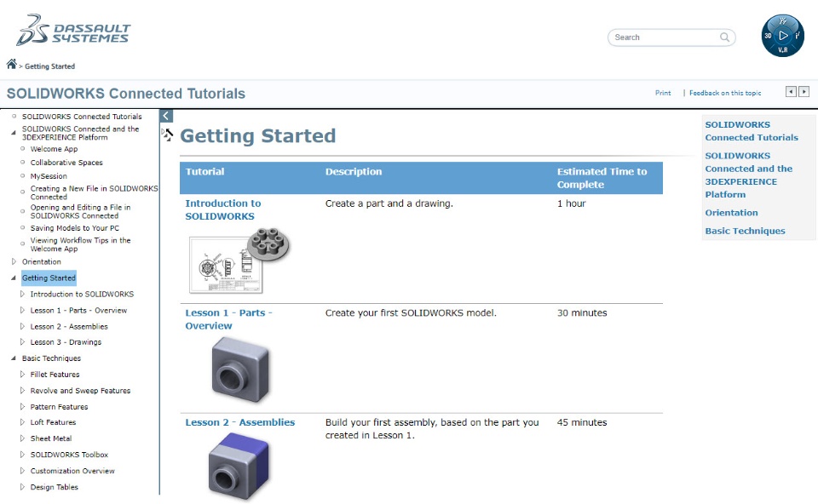Viewport: 818px width, 504px height.
Task: Select highlighted Getting Started tree item
Action: click(49, 278)
